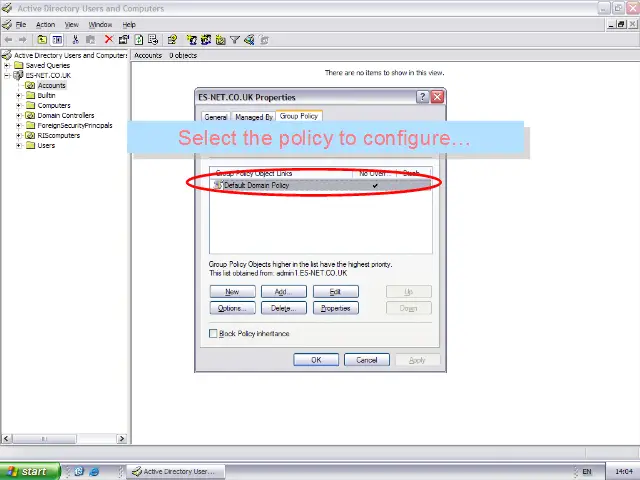The height and width of the screenshot is (480, 640).
Task: Click the red X Delete toolbar icon
Action: (x=109, y=39)
